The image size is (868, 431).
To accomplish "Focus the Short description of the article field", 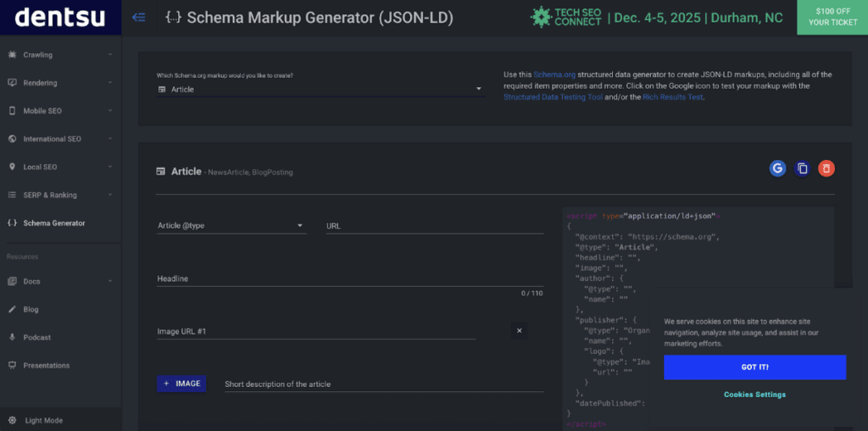I will (384, 384).
